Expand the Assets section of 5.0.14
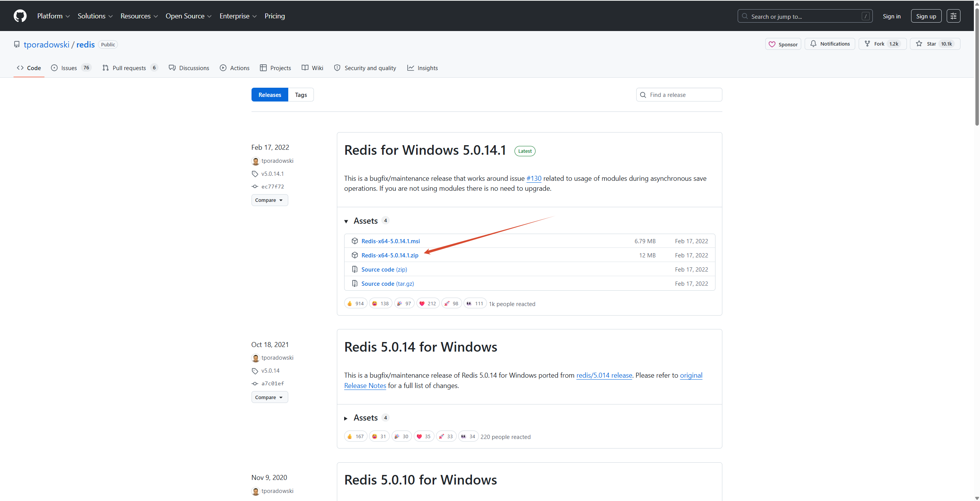The image size is (980, 501). click(366, 418)
